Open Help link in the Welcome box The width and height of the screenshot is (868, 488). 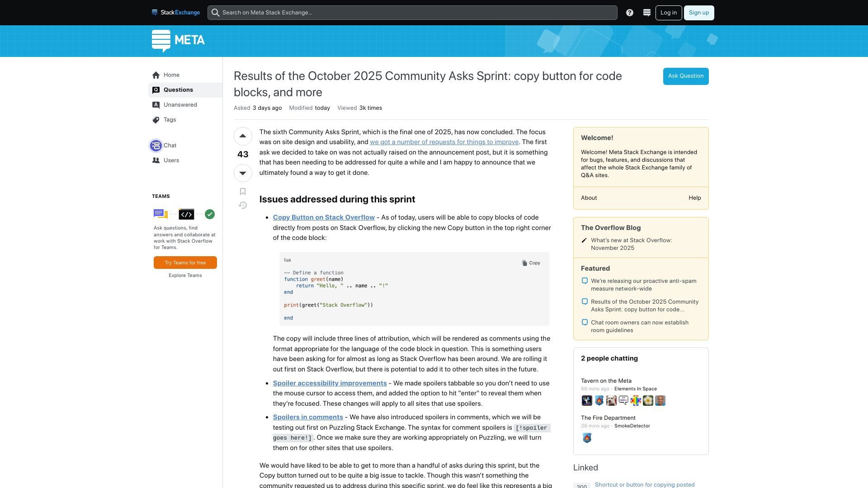(695, 198)
